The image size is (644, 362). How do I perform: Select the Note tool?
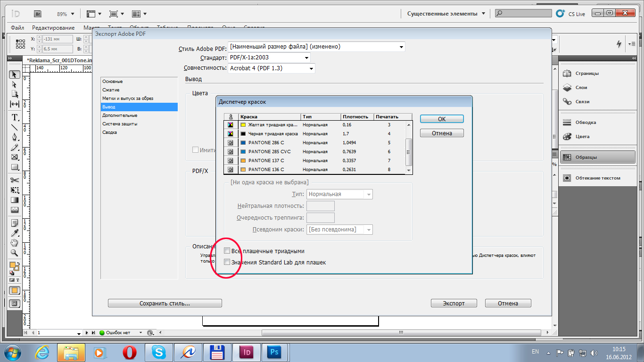coord(15,223)
